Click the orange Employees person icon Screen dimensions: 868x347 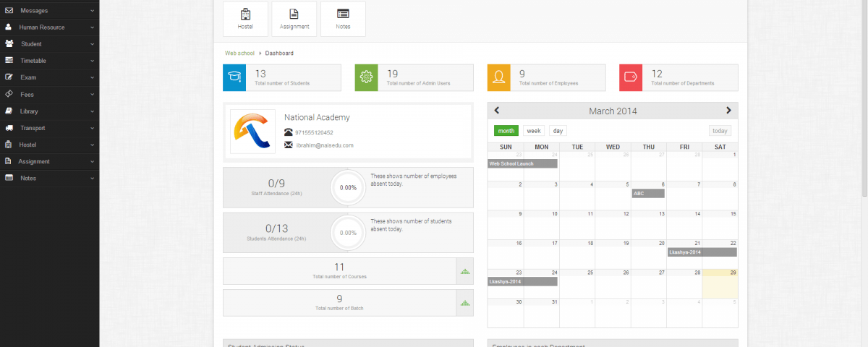tap(499, 77)
